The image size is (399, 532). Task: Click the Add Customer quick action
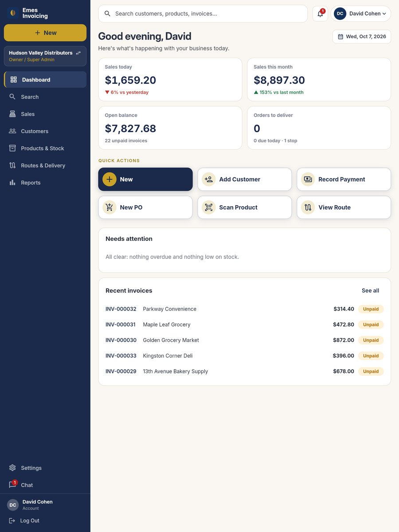(x=245, y=179)
